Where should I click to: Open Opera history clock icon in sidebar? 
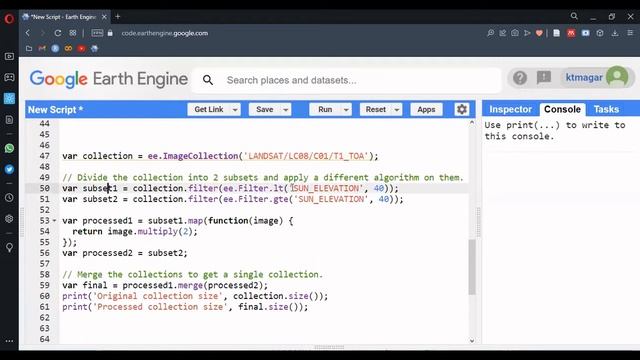click(x=9, y=198)
